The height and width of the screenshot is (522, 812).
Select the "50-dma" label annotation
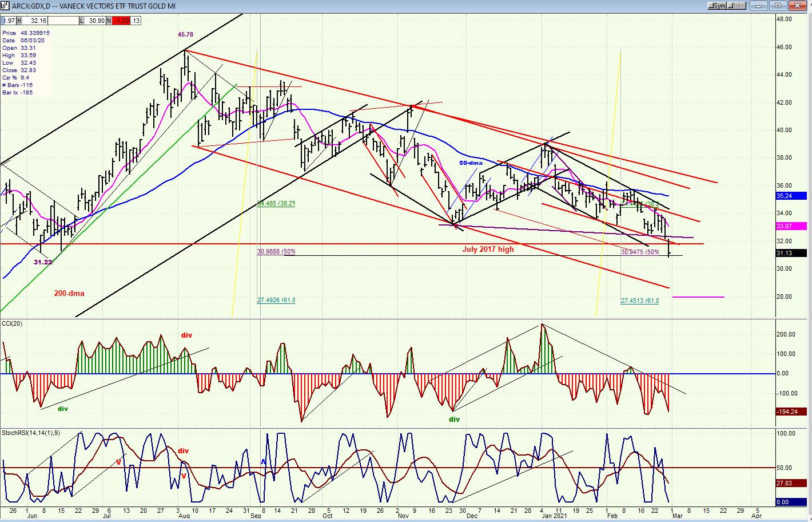[x=472, y=163]
